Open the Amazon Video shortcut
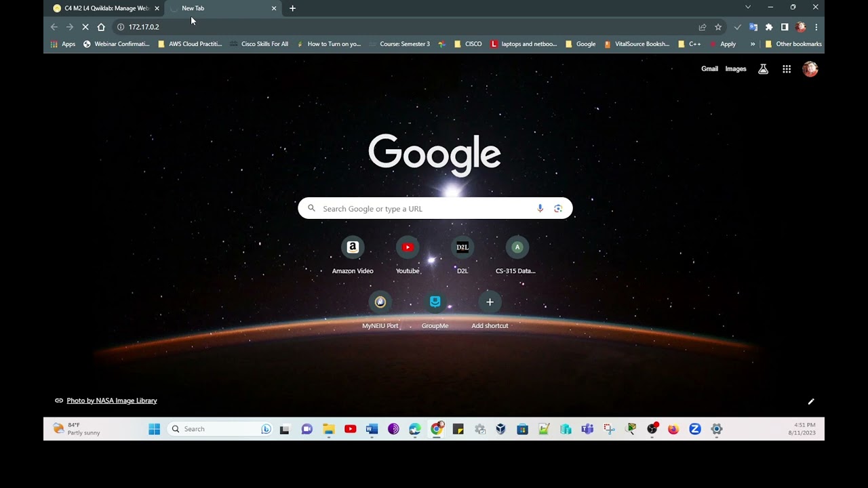 pos(353,256)
